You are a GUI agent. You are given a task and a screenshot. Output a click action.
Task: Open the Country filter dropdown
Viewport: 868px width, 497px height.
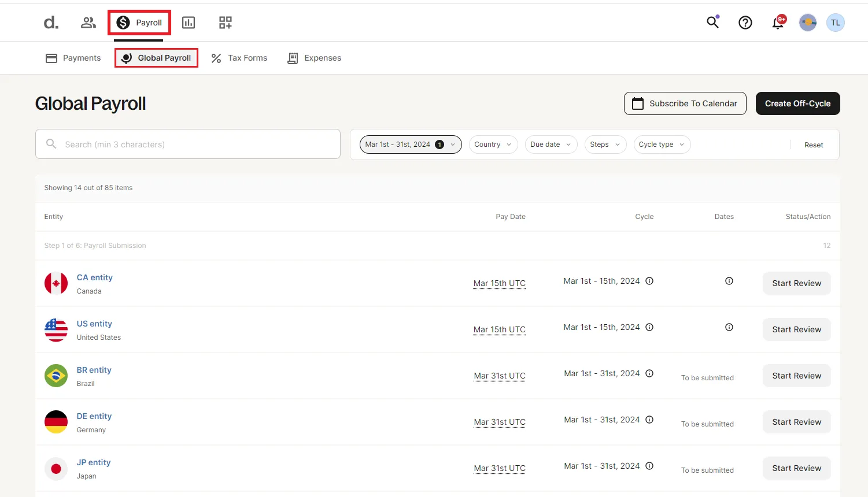coord(493,144)
